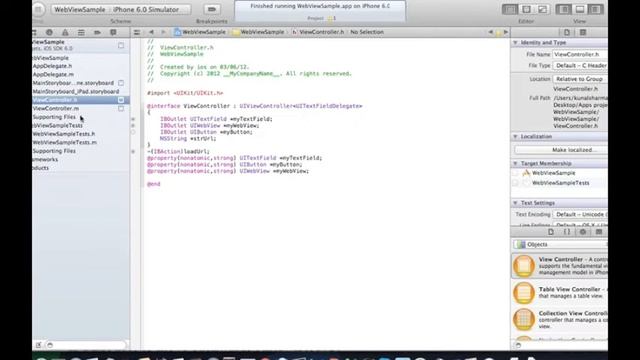Click WebViewSample project in jump bar
640x360 pixels.
200,32
